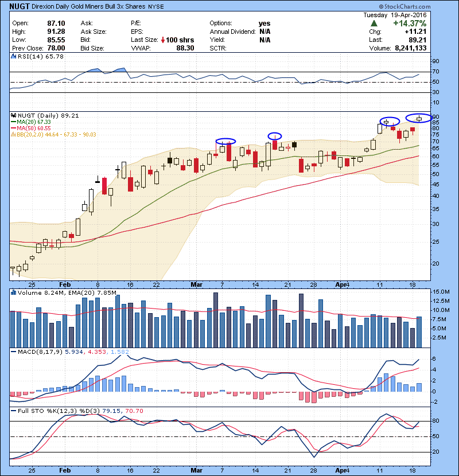The width and height of the screenshot is (459, 476).
Task: Click the green up-arrow change icon
Action: (374, 24)
